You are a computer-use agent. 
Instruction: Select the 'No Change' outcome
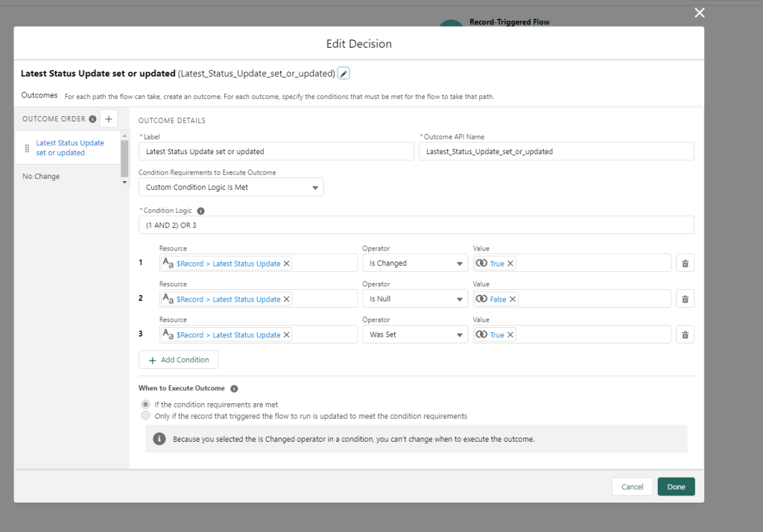42,177
